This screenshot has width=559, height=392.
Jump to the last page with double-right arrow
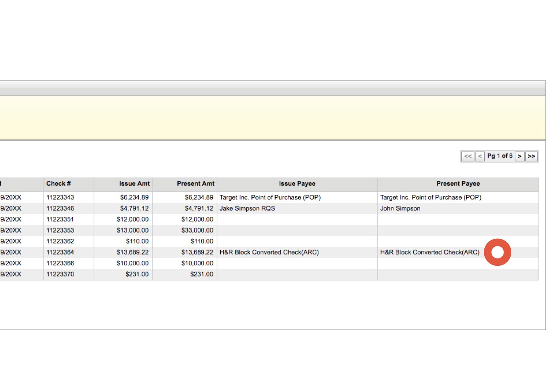click(531, 156)
